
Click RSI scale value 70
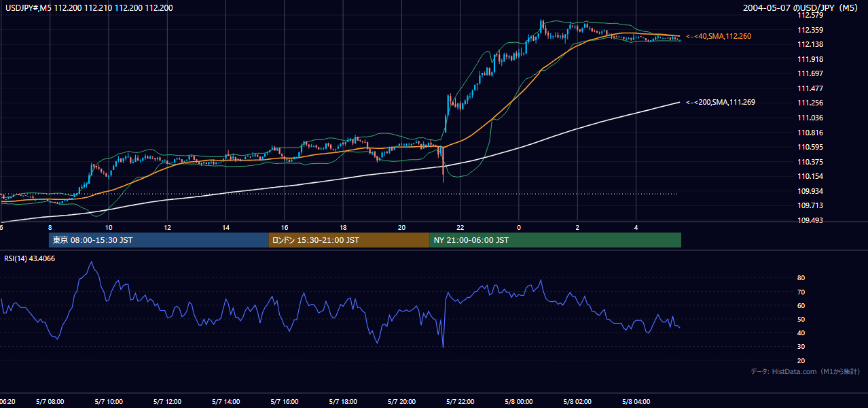[801, 292]
